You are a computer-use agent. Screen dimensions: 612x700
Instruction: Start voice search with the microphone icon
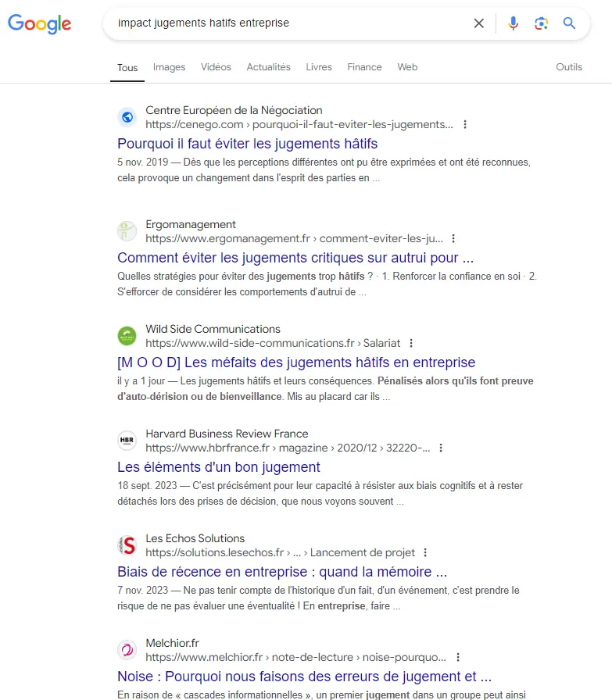[x=513, y=23]
